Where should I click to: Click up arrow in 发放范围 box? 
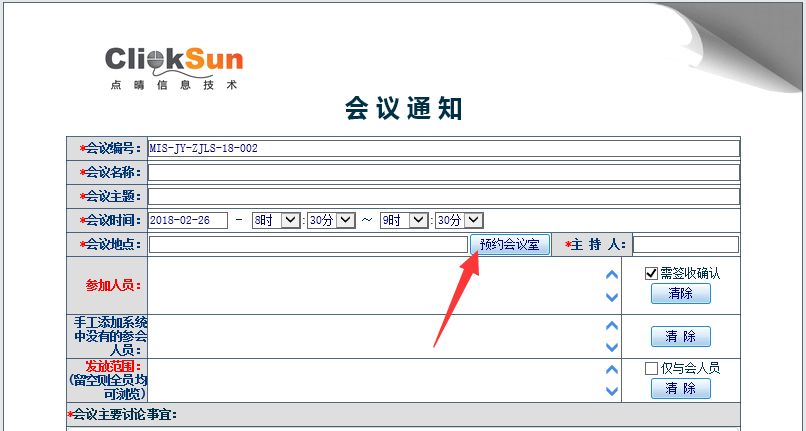click(612, 368)
